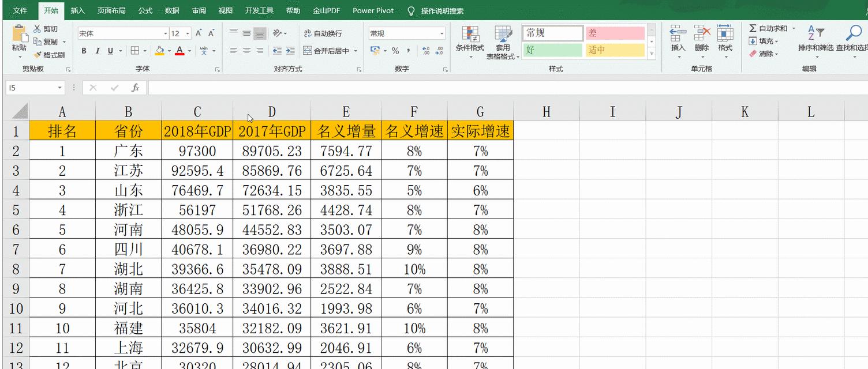Click the Delete cells (删除) icon
Image resolution: width=868 pixels, height=369 pixels.
point(702,33)
